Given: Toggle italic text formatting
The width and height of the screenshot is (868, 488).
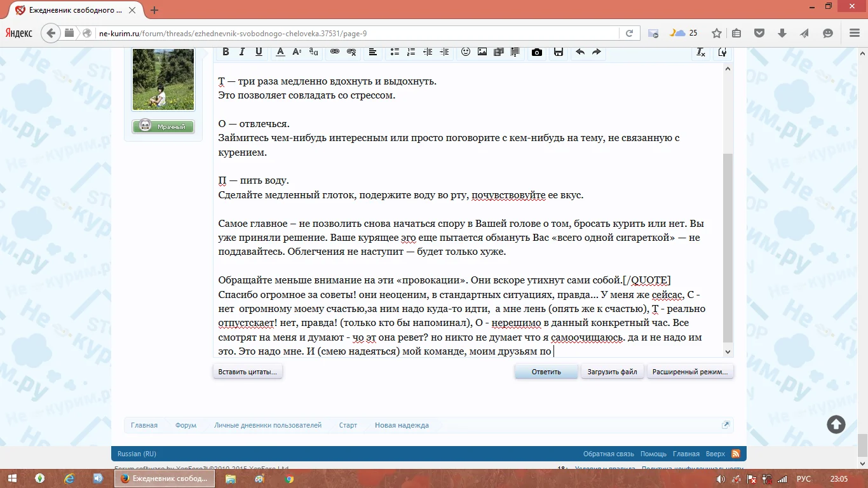Looking at the screenshot, I should pyautogui.click(x=242, y=52).
